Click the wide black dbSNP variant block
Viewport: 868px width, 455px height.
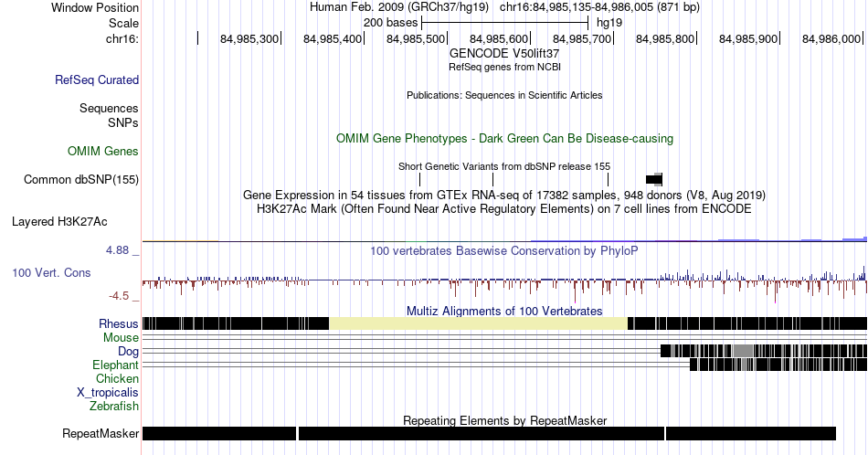click(654, 179)
